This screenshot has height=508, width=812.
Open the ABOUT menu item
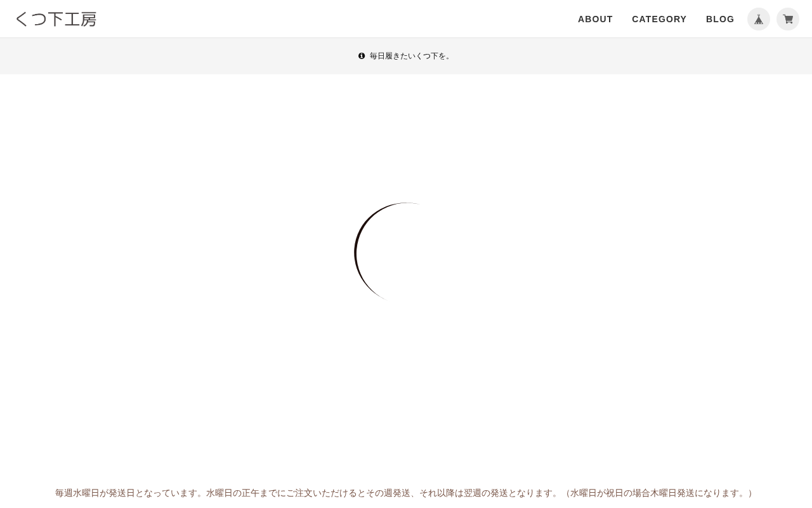(x=595, y=19)
